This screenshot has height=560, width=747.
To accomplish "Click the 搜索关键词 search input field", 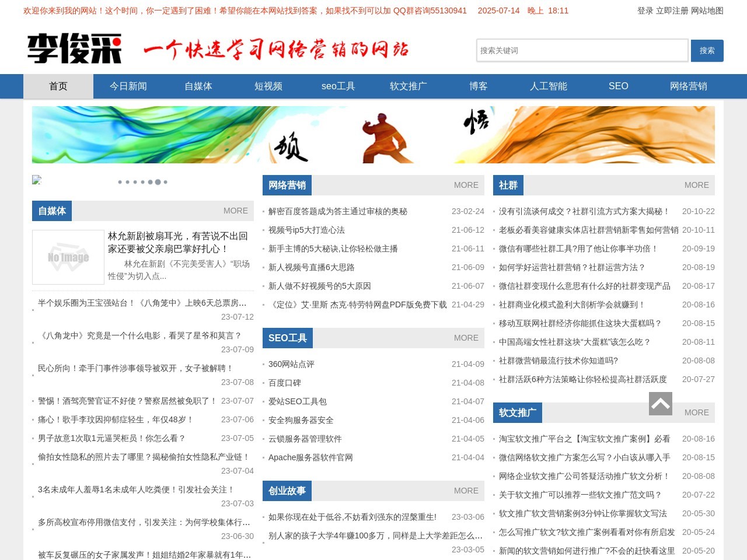I will (581, 51).
